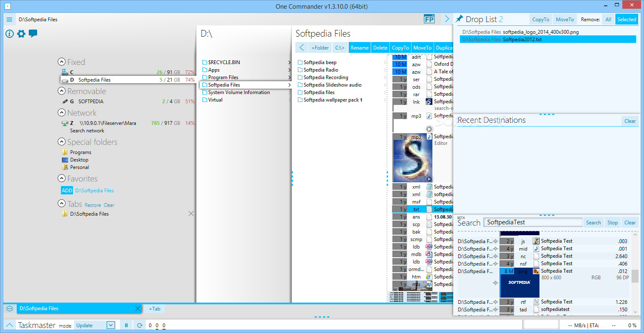Select the first file list view mode icon

click(397, 297)
